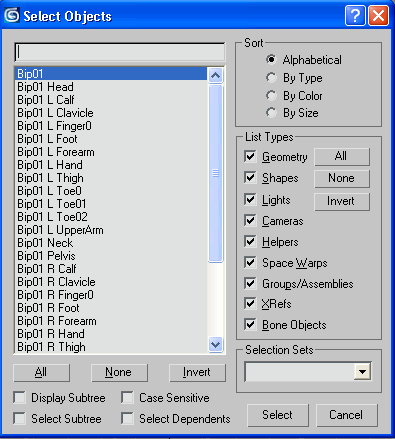Select Bip01 R Foot entry
This screenshot has width=395, height=439.
(x=111, y=308)
